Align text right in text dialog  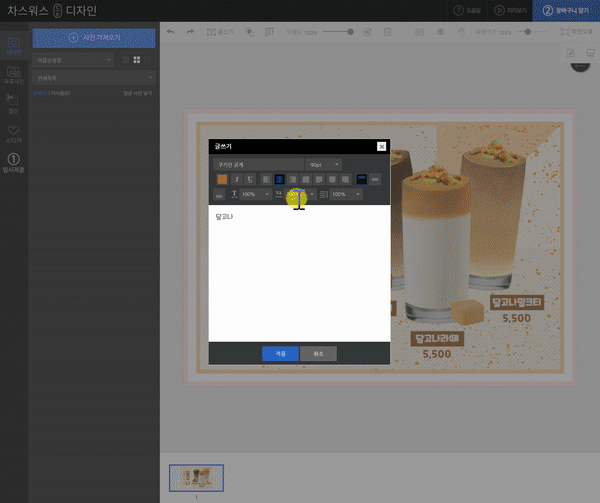[x=293, y=179]
